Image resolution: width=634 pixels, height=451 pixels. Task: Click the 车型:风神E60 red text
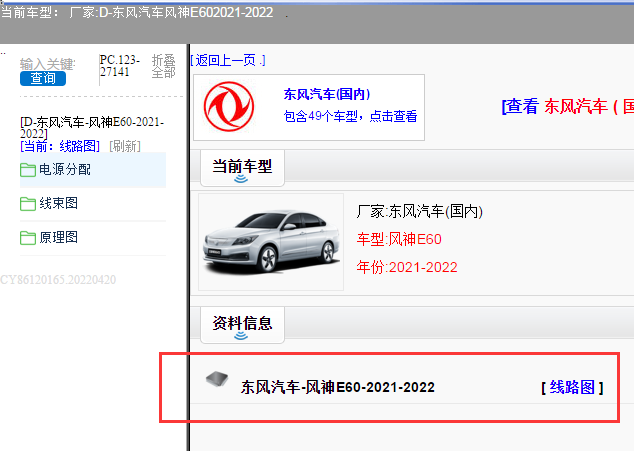coord(399,239)
